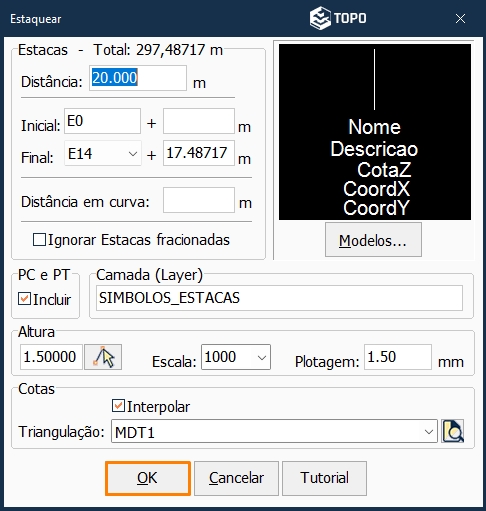The width and height of the screenshot is (486, 511).
Task: Expand the Escala 1000 dropdown
Action: (236, 357)
